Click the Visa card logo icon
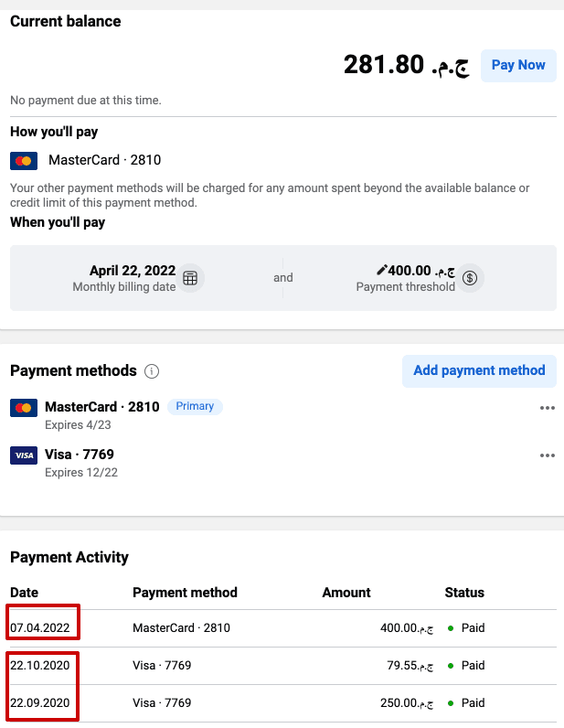 click(x=24, y=455)
